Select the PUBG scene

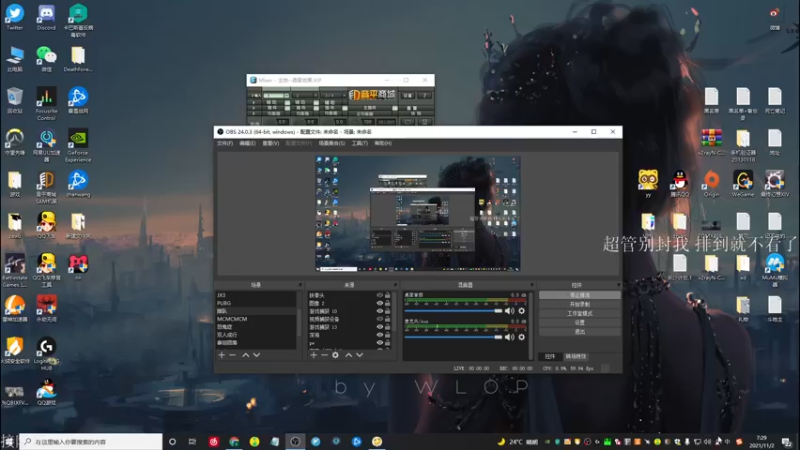pyautogui.click(x=256, y=303)
